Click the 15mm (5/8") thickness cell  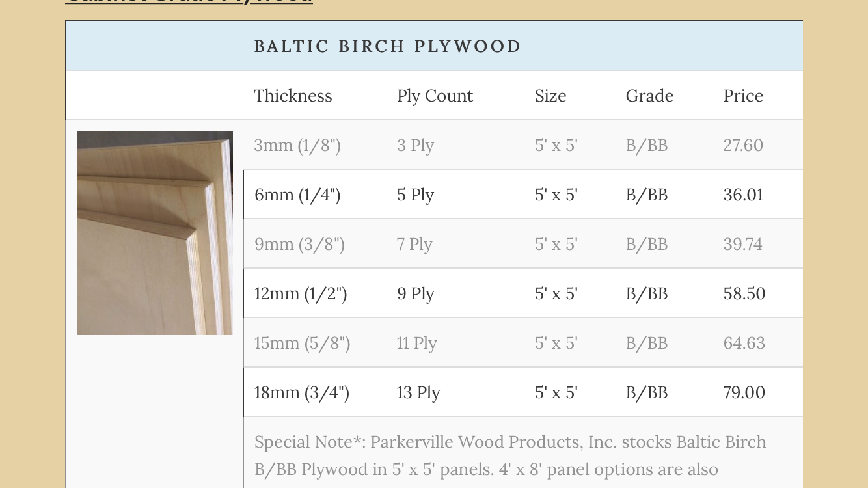point(302,343)
